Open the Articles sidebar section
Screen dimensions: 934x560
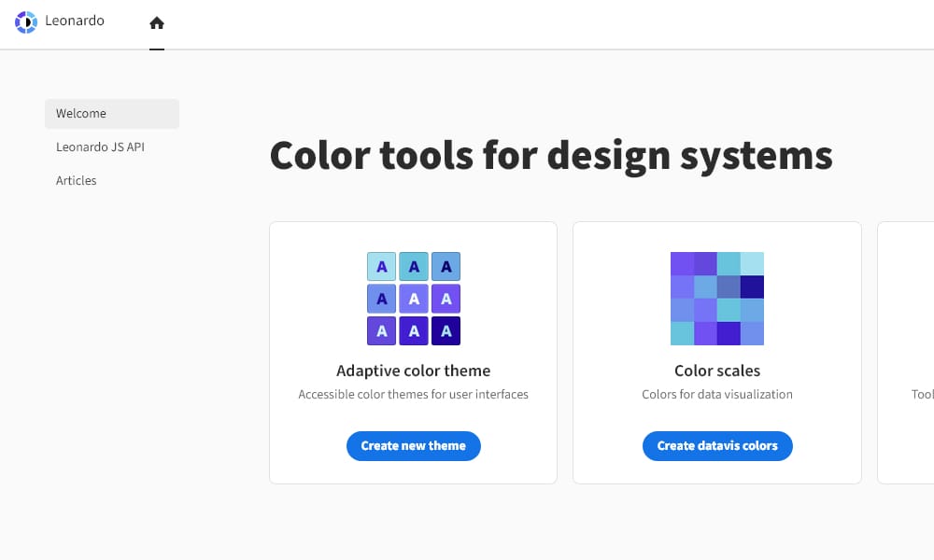click(x=76, y=180)
